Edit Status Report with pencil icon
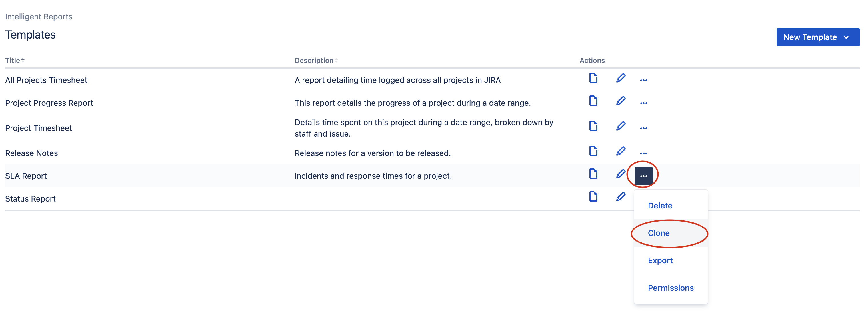 621,197
